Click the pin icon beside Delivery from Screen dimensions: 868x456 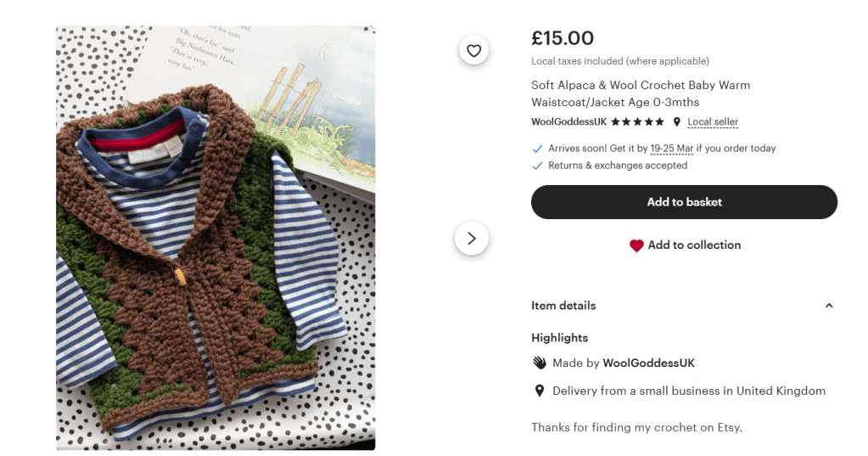click(x=539, y=391)
